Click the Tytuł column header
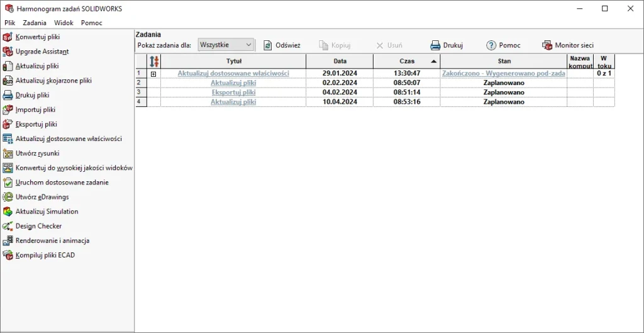The image size is (644, 333). pyautogui.click(x=233, y=61)
